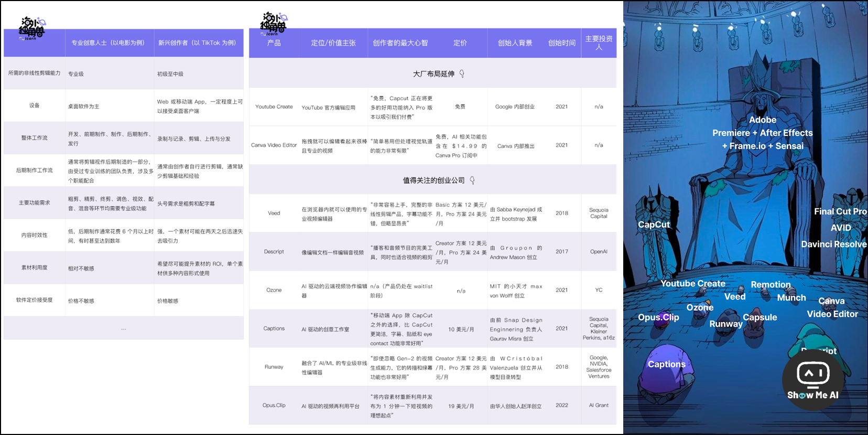Click the 创始人背景 column header
Screen dimensions: 868x435
[515, 43]
